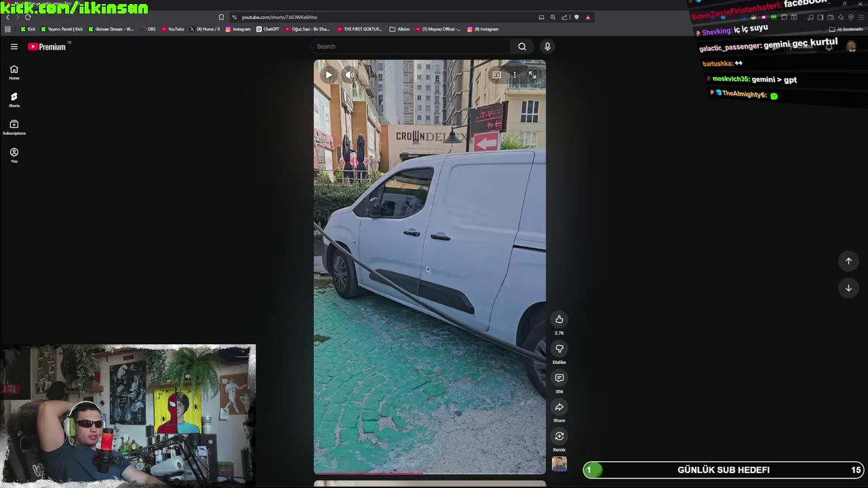Like the Short showing 2.7K likes

pos(559,319)
